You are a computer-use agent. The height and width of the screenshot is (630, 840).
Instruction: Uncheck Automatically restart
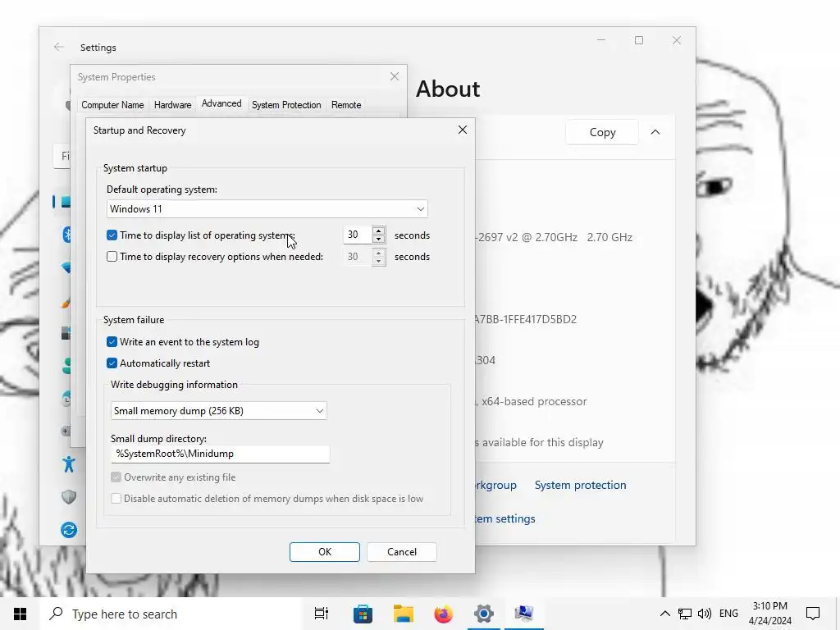click(112, 363)
